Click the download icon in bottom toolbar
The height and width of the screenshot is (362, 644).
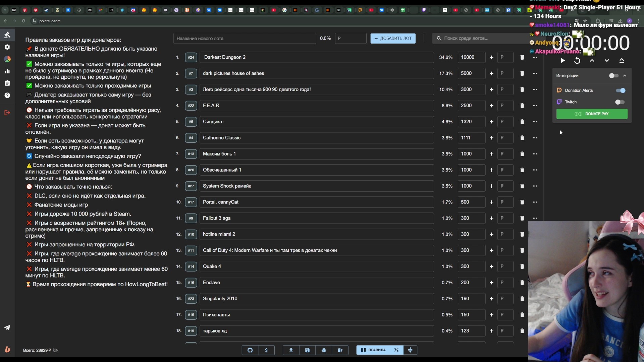291,350
